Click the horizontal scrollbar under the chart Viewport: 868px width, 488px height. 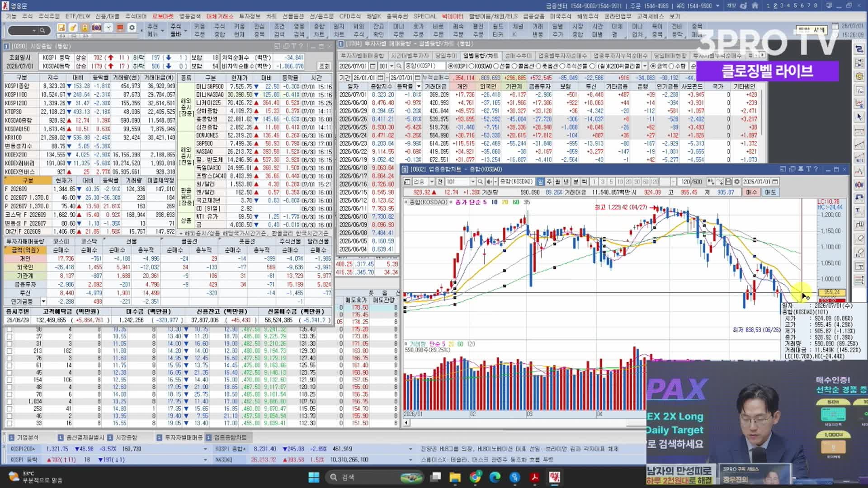pos(524,423)
